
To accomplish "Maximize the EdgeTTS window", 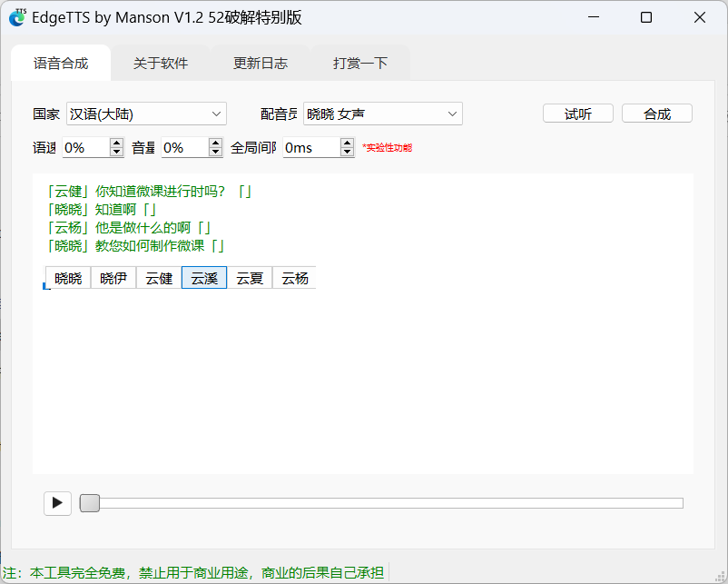I will pos(646,17).
